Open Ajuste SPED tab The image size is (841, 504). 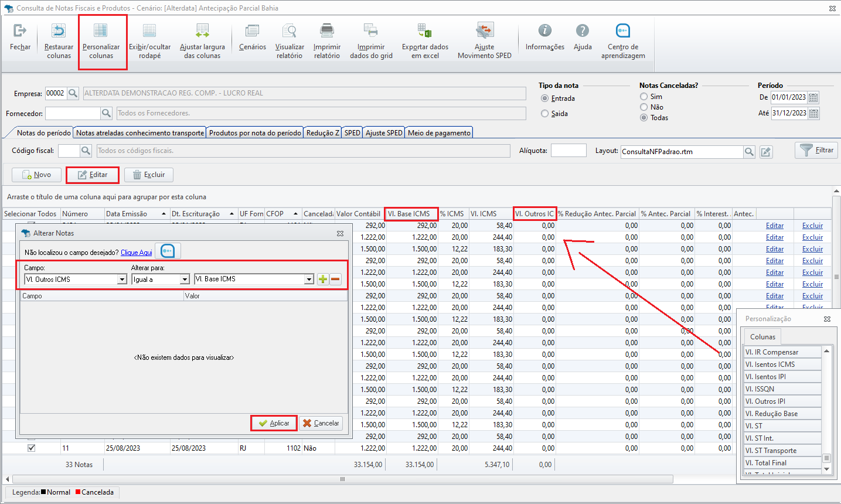click(x=384, y=133)
